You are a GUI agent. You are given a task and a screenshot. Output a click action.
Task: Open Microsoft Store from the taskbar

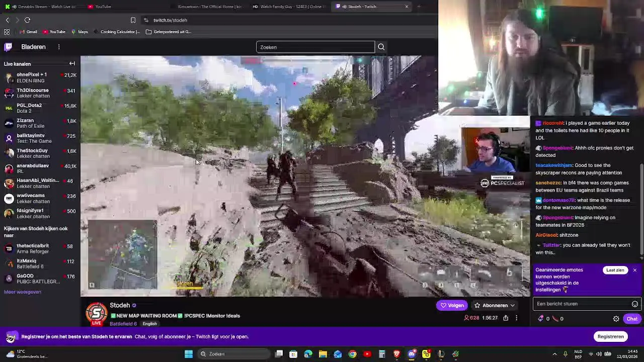293,354
